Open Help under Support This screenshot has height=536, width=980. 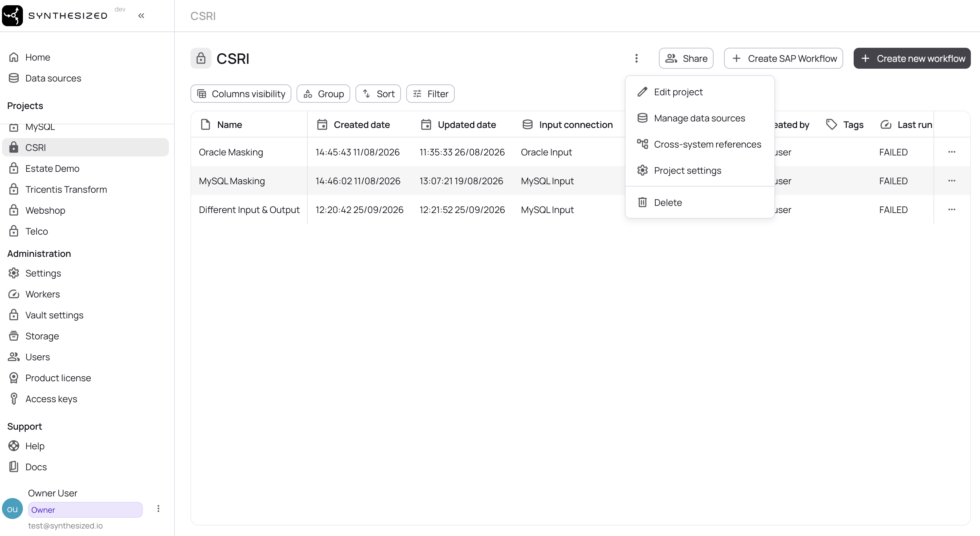[85, 446]
